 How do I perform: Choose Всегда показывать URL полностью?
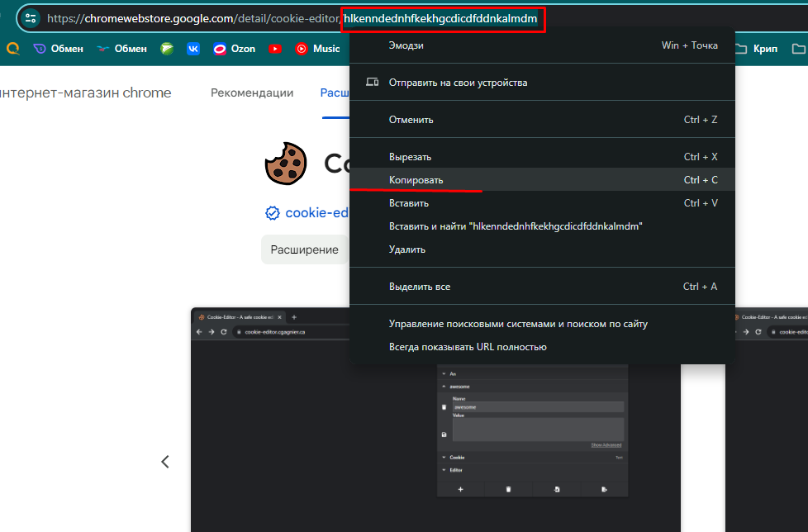pos(470,346)
